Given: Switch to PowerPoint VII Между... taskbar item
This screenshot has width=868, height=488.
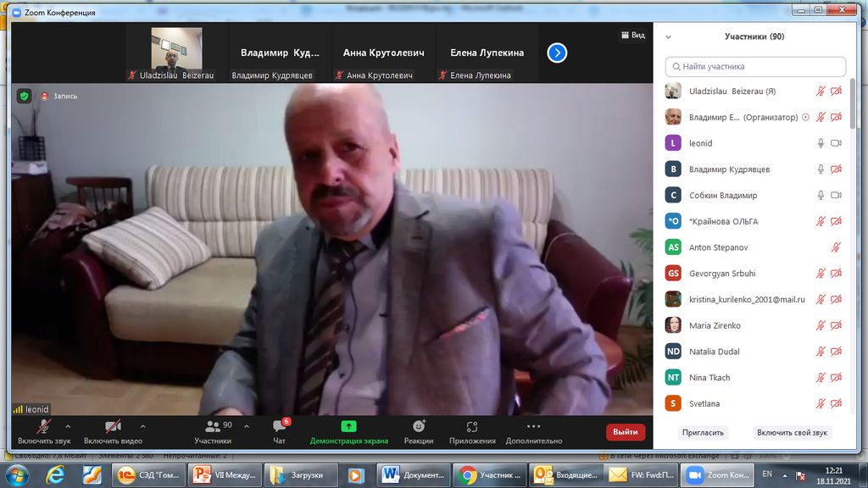Looking at the screenshot, I should pos(225,475).
